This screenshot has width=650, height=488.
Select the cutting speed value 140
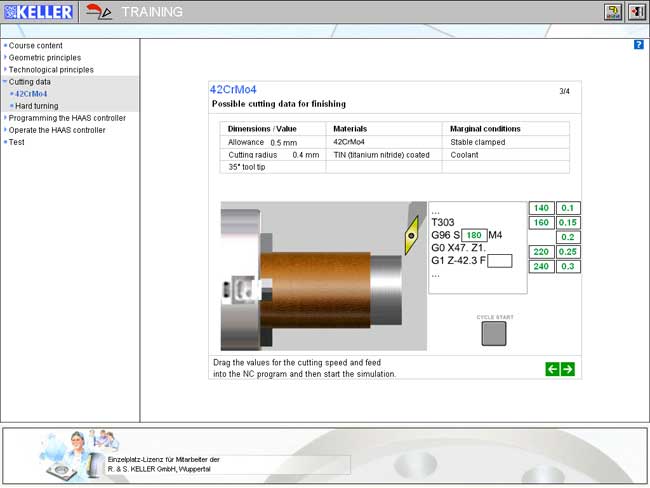click(x=541, y=208)
